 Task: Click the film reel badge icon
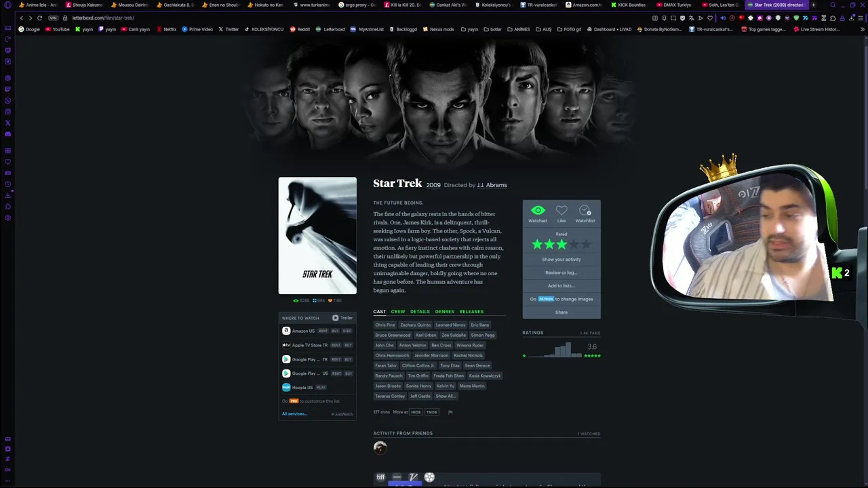click(429, 477)
